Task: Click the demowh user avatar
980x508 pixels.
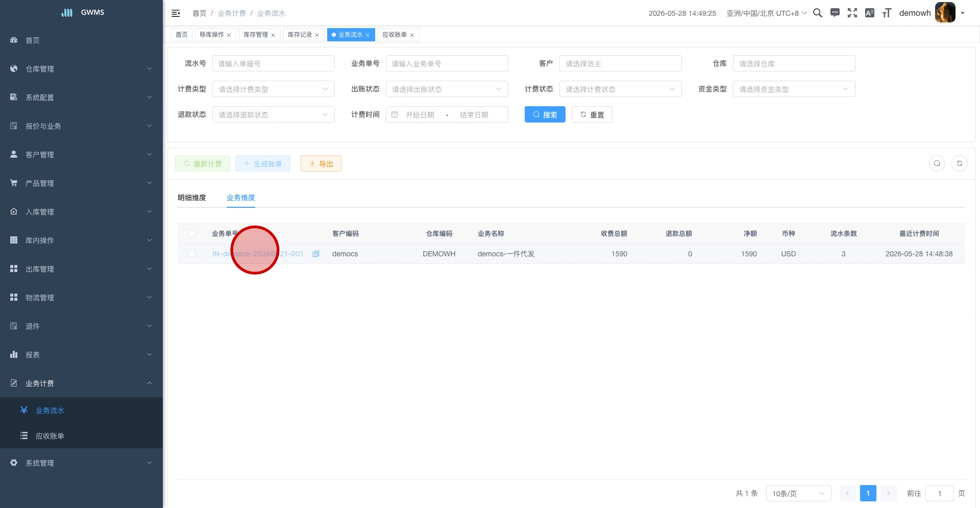Action: (945, 13)
